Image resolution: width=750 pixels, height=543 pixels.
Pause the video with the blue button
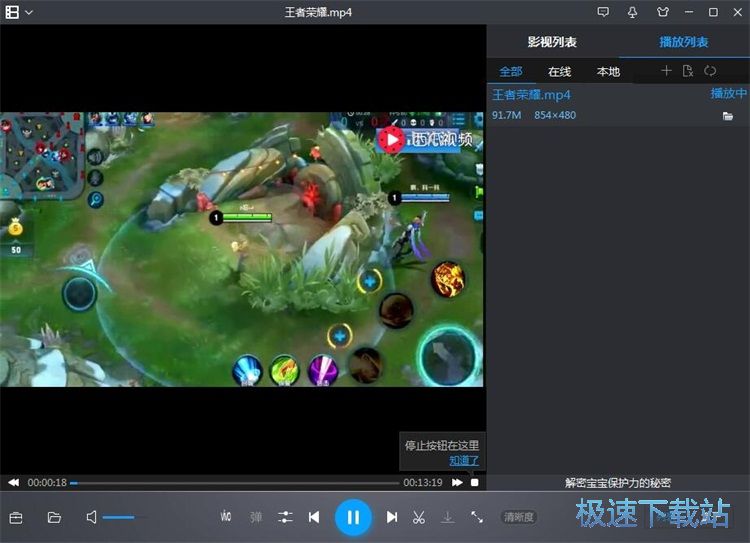[x=353, y=517]
